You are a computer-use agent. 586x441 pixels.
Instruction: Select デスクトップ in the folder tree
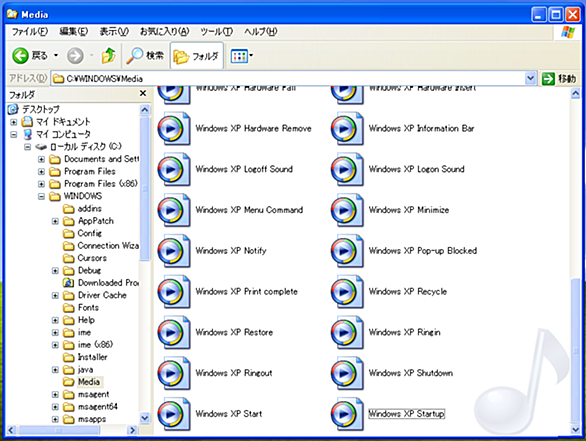34,109
